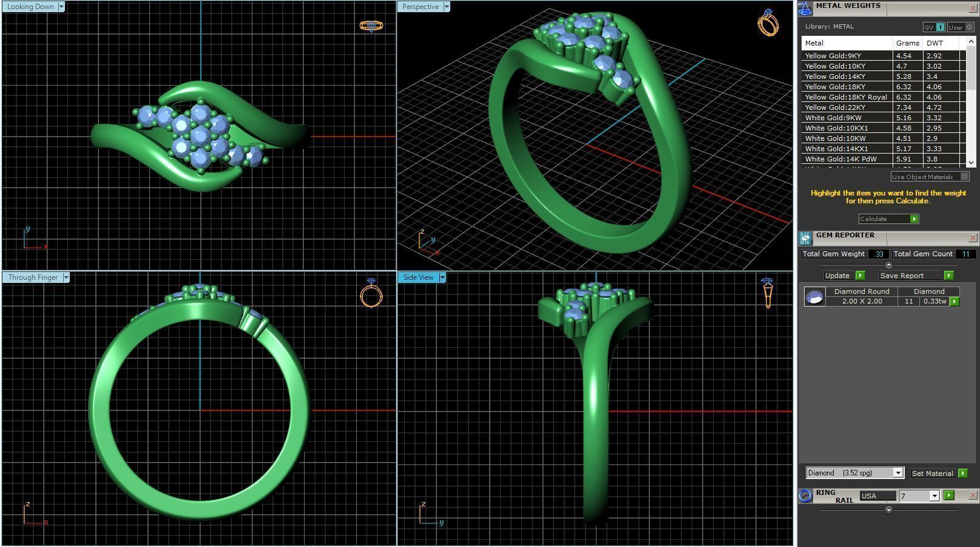This screenshot has width=980, height=547.
Task: Close the Gem Reporter panel
Action: click(973, 238)
